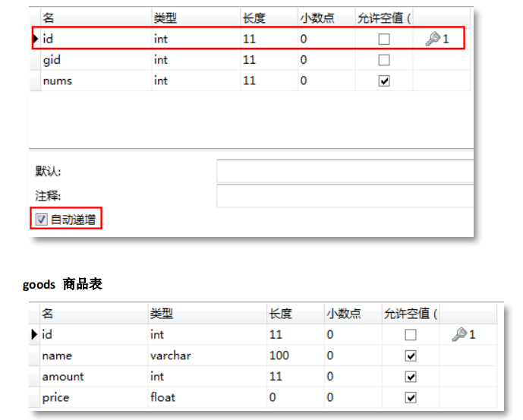
Task: Click the 允许空值 column header in the goods table
Action: 410,313
